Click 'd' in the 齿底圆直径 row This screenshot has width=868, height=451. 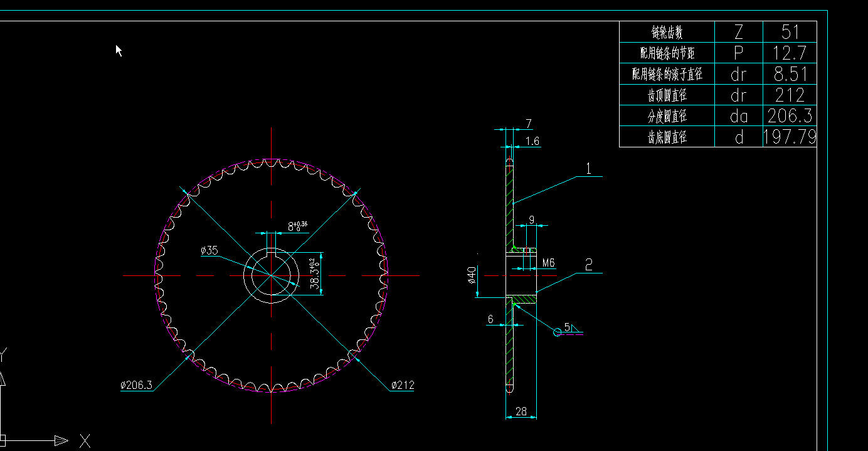[738, 137]
